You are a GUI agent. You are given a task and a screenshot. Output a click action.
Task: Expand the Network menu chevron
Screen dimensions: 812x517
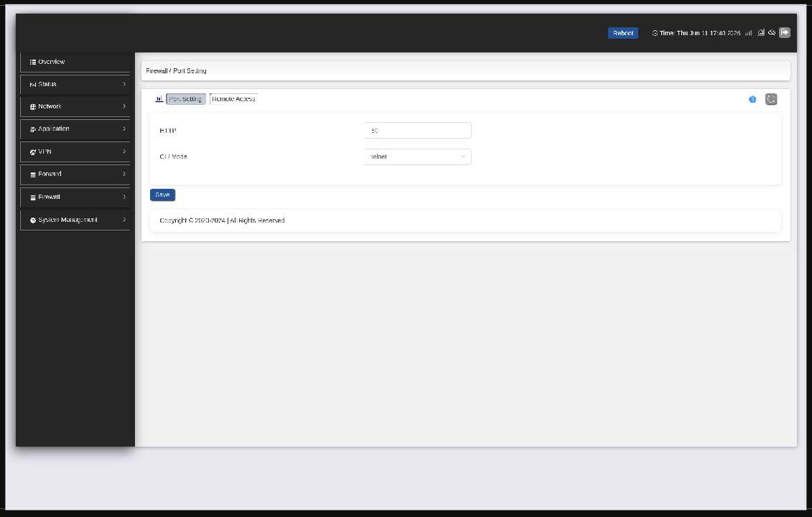click(x=124, y=106)
